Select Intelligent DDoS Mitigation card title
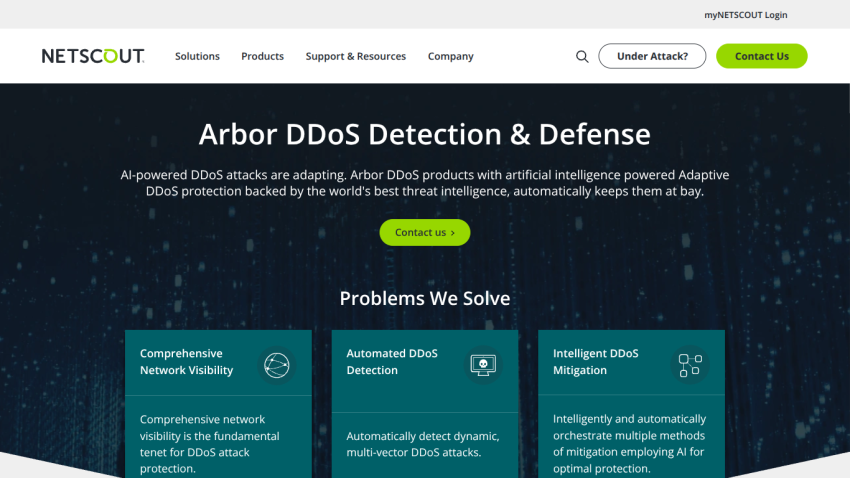Screen dimensions: 850x478 tap(596, 361)
